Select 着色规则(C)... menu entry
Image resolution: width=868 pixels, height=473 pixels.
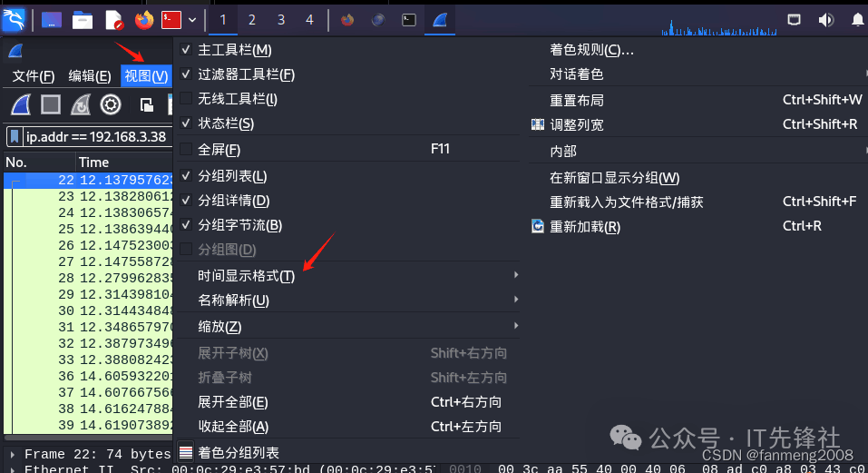pyautogui.click(x=591, y=50)
